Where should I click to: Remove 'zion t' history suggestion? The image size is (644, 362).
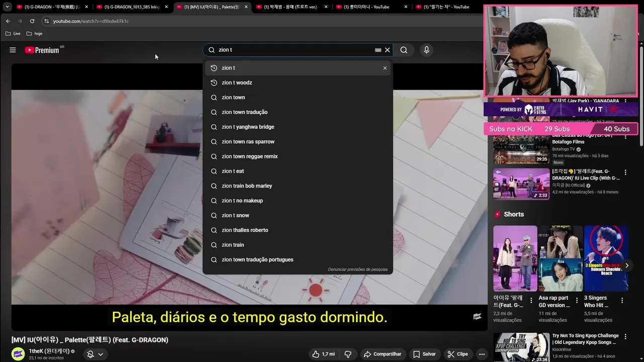385,68
